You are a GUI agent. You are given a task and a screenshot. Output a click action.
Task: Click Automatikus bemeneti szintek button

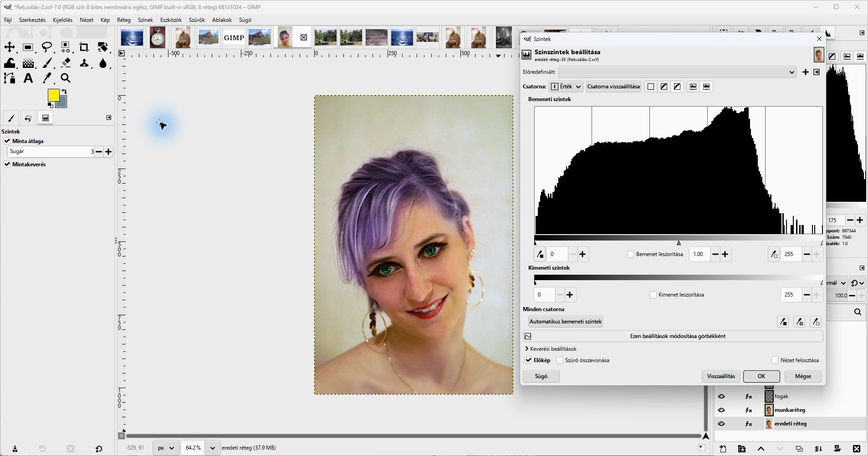[x=566, y=322]
